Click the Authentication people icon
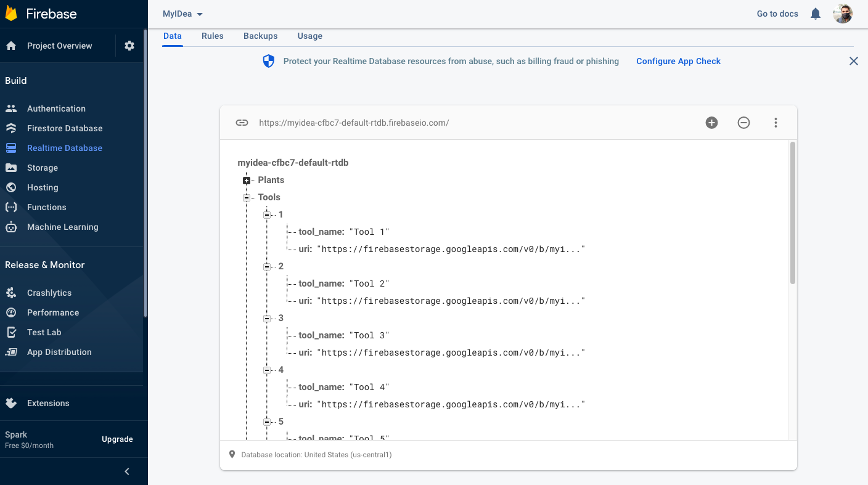The height and width of the screenshot is (485, 868). [11, 108]
